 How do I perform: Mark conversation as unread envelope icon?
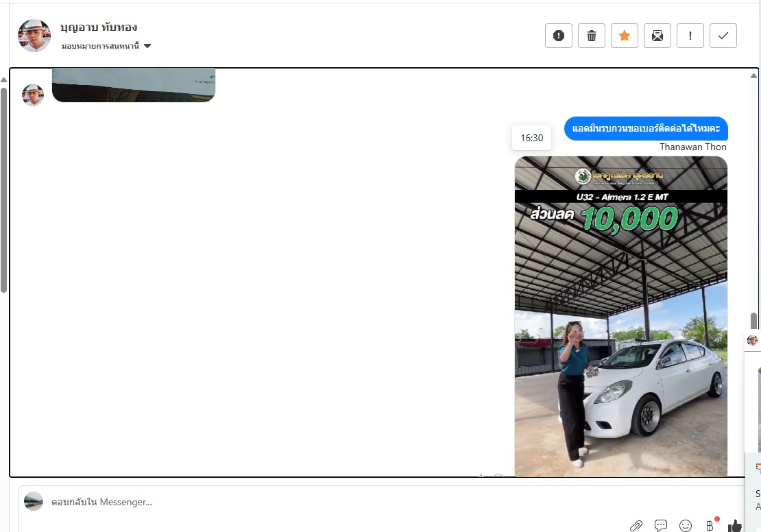657,36
